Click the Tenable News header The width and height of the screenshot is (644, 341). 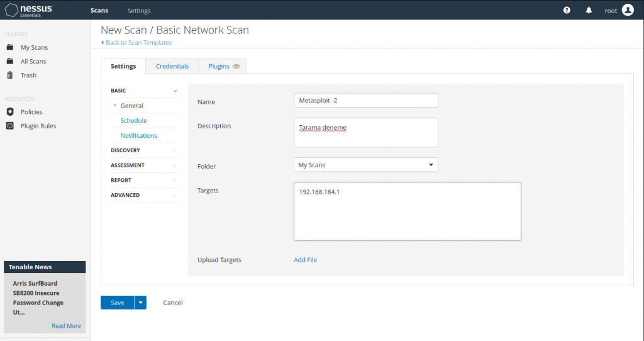click(45, 267)
